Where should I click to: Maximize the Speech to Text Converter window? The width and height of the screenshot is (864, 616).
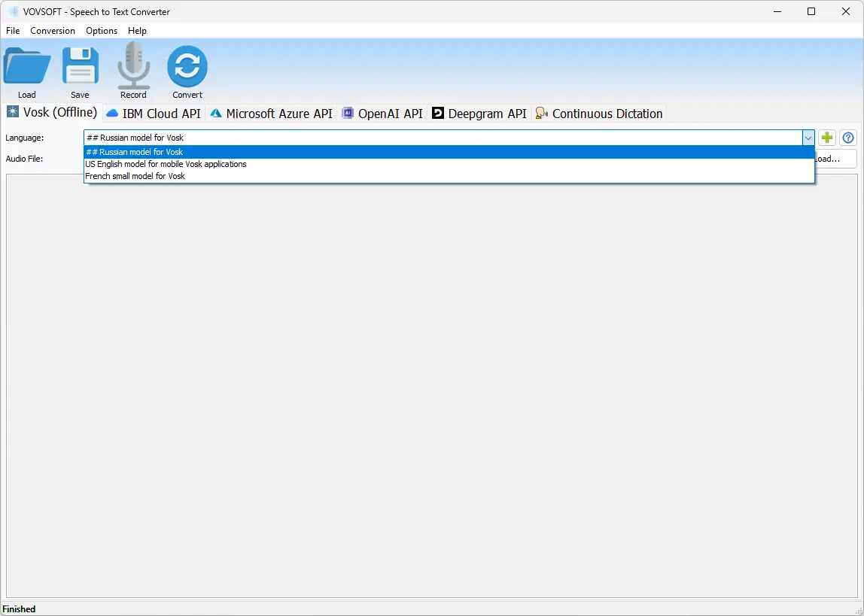[811, 11]
